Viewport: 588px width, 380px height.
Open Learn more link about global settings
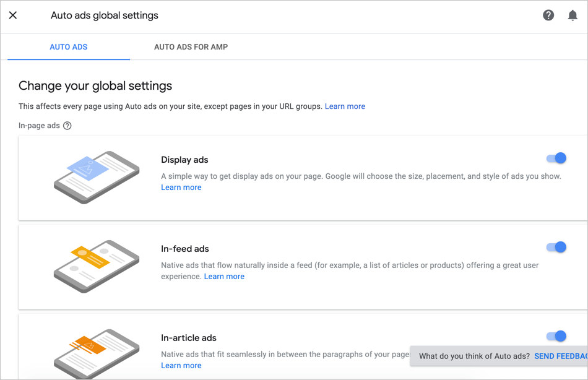coord(345,106)
